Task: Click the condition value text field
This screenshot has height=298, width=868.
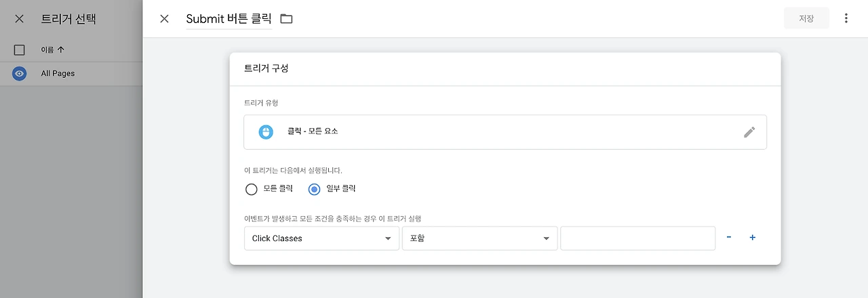Action: pyautogui.click(x=637, y=238)
